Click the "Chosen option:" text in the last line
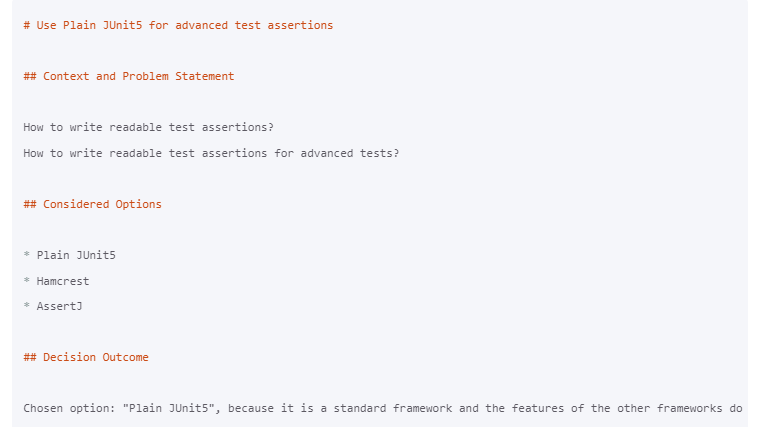768x427 pixels. (69, 408)
